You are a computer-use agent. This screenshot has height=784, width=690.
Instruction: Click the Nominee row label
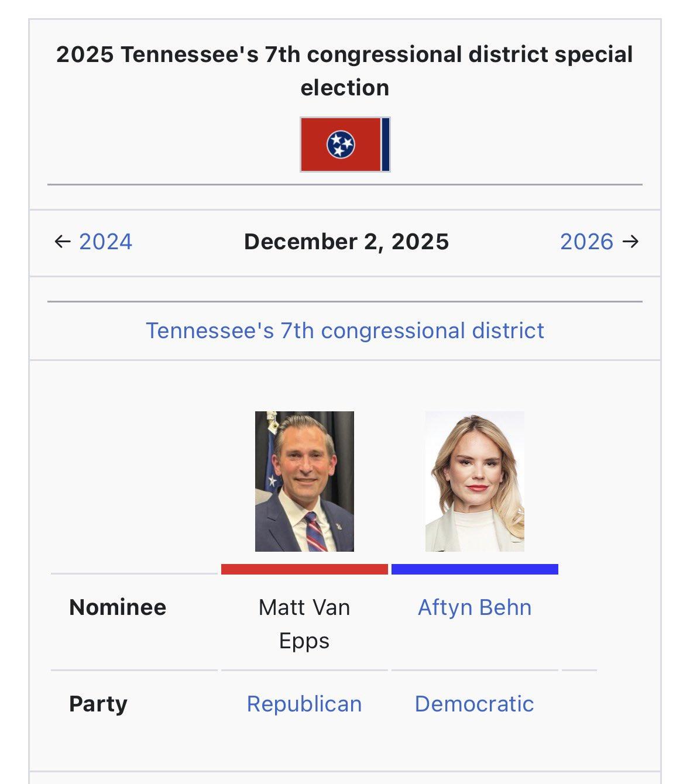pos(118,607)
